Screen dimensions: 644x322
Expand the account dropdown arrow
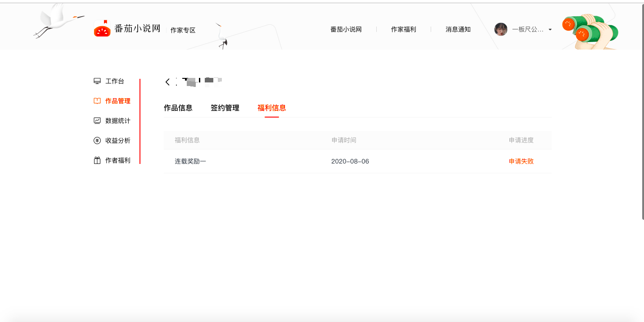click(550, 30)
